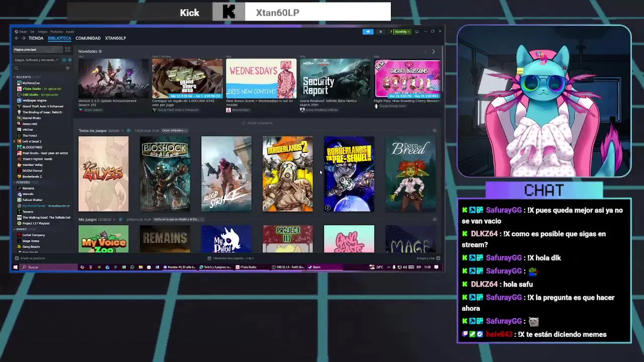Select MyVoiceZoo in the sidebar list
The image size is (644, 362).
[31, 83]
